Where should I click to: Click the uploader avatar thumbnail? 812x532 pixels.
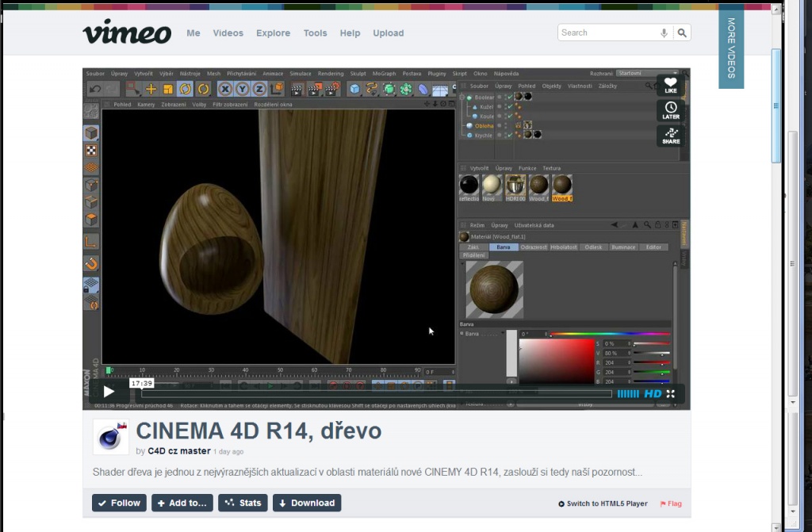111,437
